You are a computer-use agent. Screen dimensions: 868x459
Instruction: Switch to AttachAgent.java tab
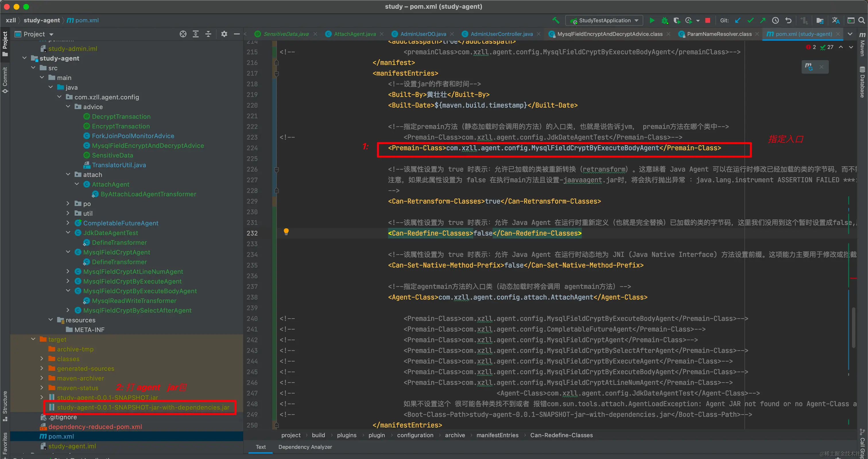(354, 34)
